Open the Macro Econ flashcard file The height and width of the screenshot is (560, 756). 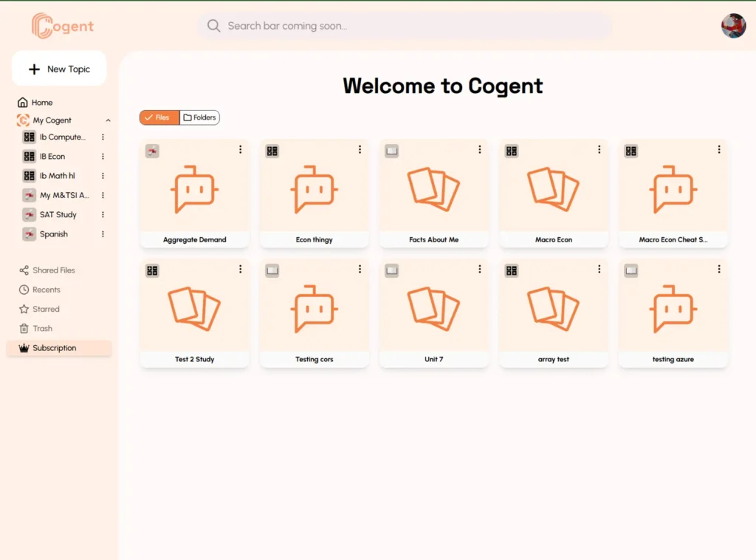pos(554,194)
